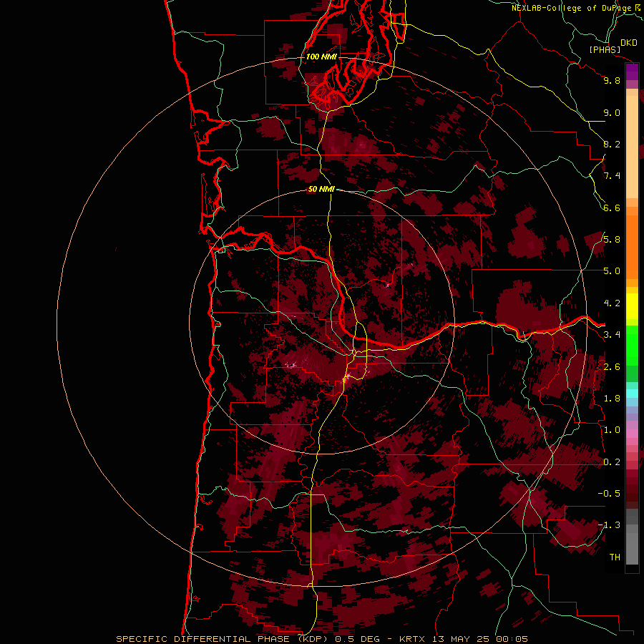Viewport: 644px width, 644px height.
Task: Click the TH threshold label on the legend
Action: click(x=615, y=557)
